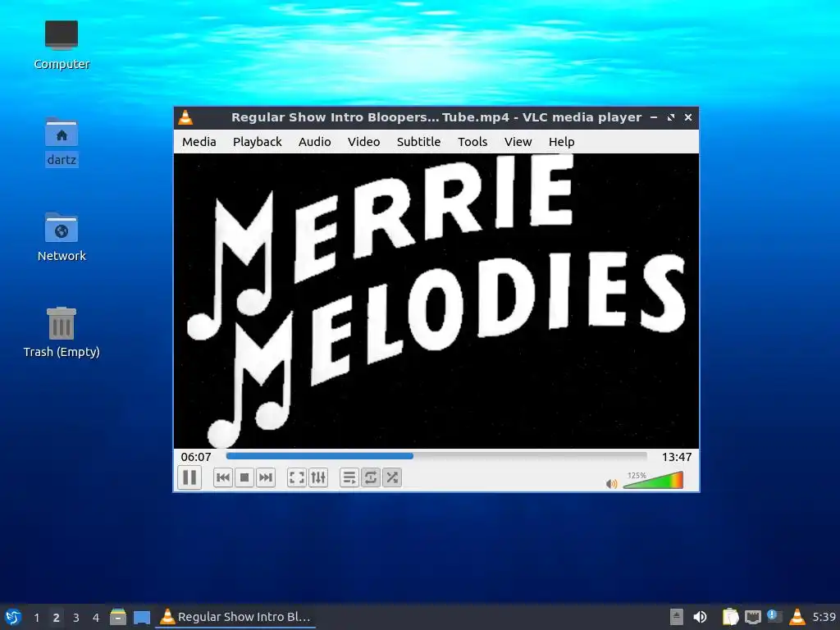
Task: Stop playback with the stop button
Action: pos(244,477)
